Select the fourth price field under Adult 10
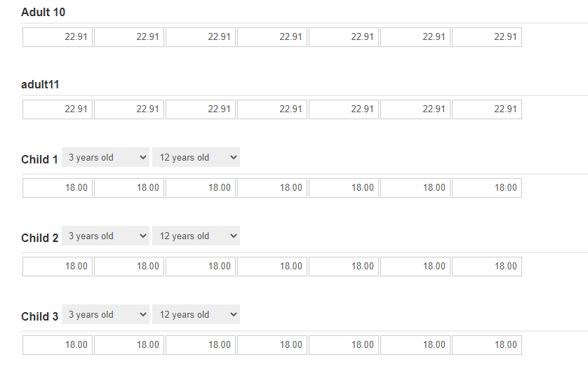 coord(272,37)
